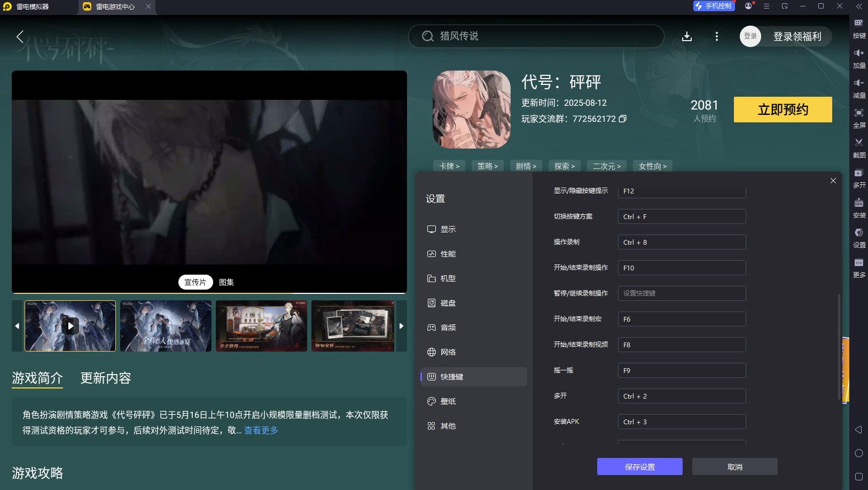Screen dimensions: 868x490
Task: Open the 壁纸 settings section
Action: click(x=474, y=401)
